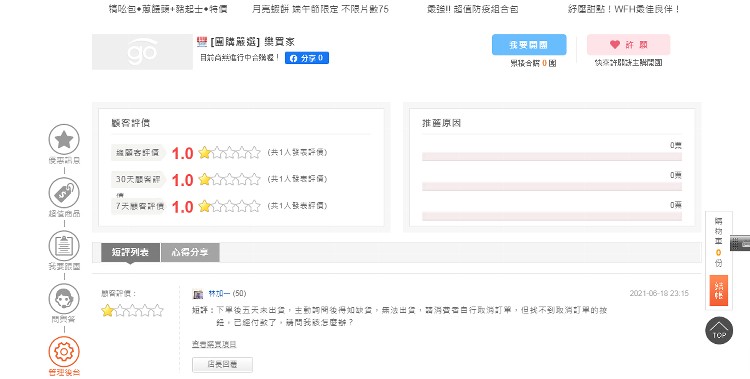Click the TOP back-to-top button
Screen dimensions: 750x379
click(719, 331)
